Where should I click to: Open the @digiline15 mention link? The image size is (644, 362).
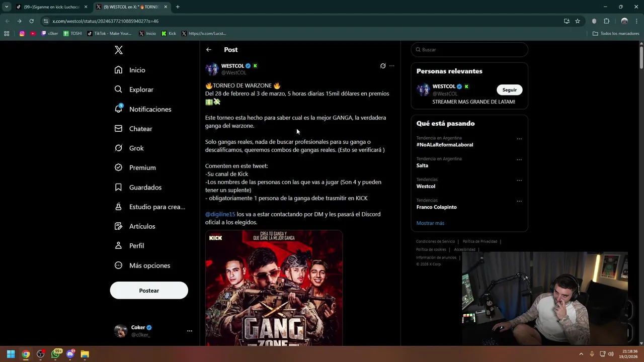click(220, 214)
